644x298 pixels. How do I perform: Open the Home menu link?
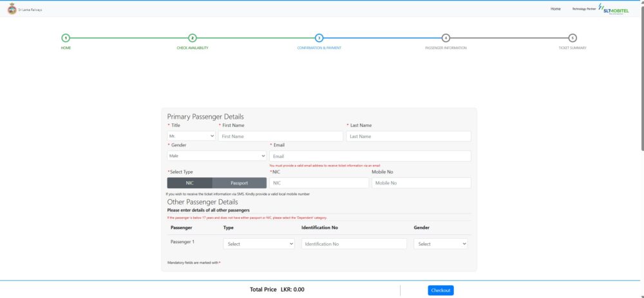point(555,9)
